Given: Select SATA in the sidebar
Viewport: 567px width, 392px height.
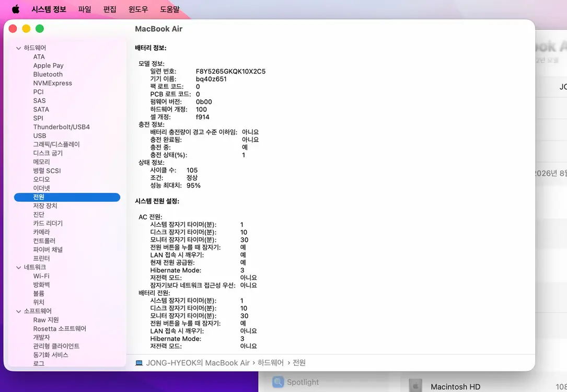Looking at the screenshot, I should [41, 109].
